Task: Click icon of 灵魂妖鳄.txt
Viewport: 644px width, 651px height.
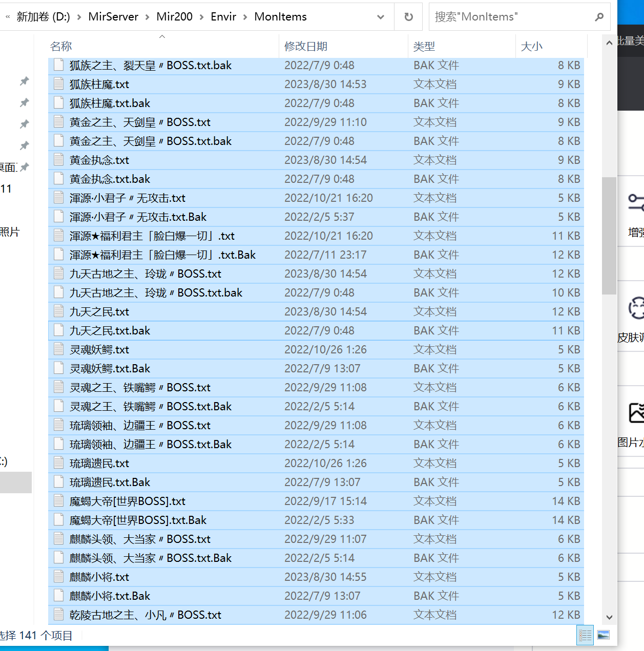Action: click(x=59, y=349)
